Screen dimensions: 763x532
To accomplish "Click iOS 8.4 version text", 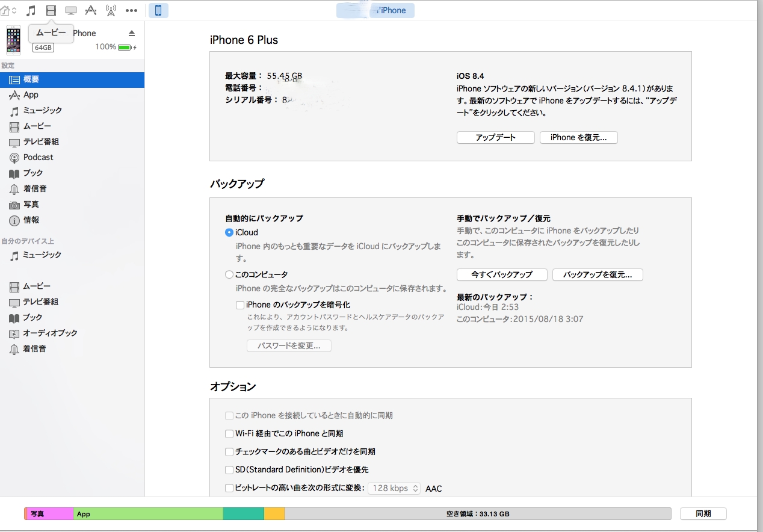I will click(x=471, y=76).
